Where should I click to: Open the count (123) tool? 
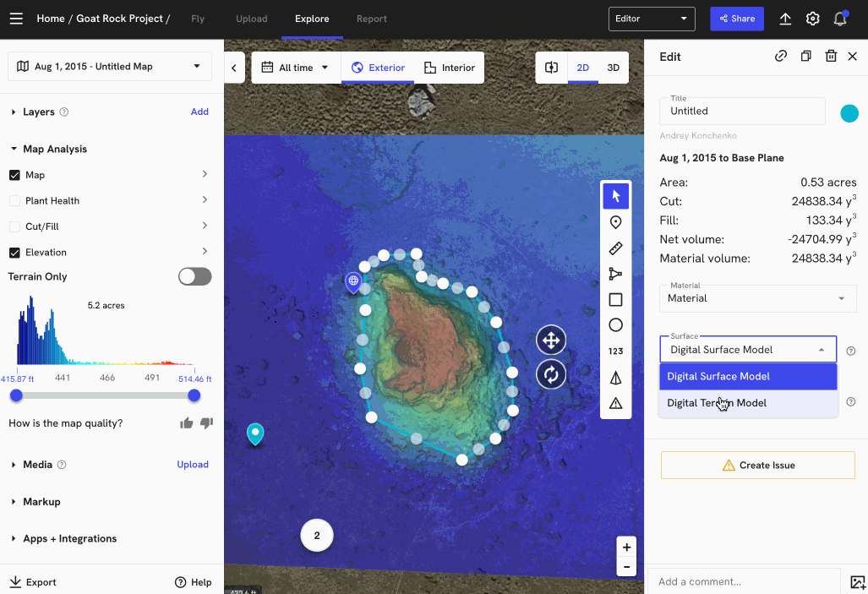[x=615, y=351]
